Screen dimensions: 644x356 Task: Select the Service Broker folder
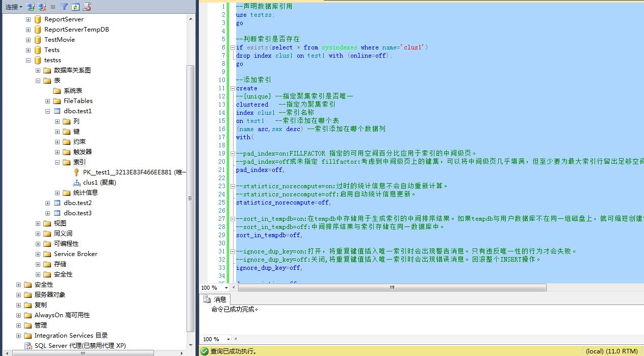tap(75, 254)
